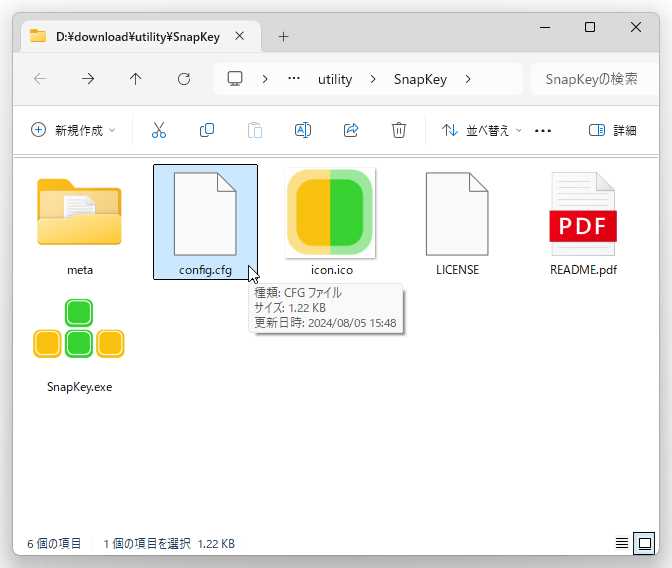Select the icon.ico file thumbnail
The image size is (672, 568).
coord(330,213)
